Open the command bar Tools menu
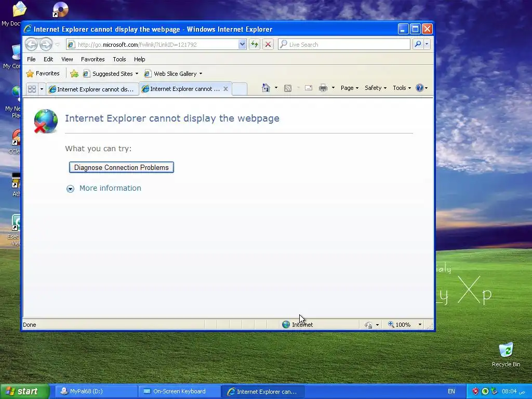 402,88
